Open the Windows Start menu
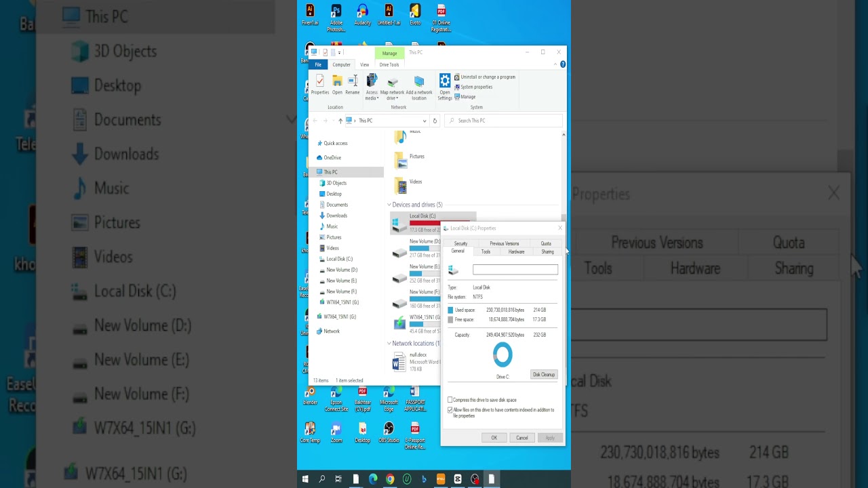This screenshot has height=488, width=868. coord(305,479)
